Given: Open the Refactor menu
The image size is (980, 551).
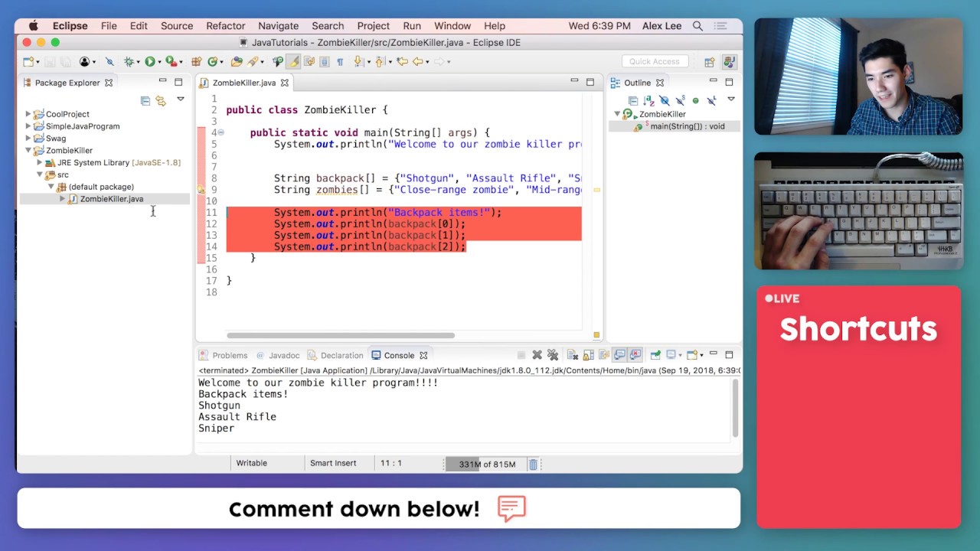Looking at the screenshot, I should 225,26.
